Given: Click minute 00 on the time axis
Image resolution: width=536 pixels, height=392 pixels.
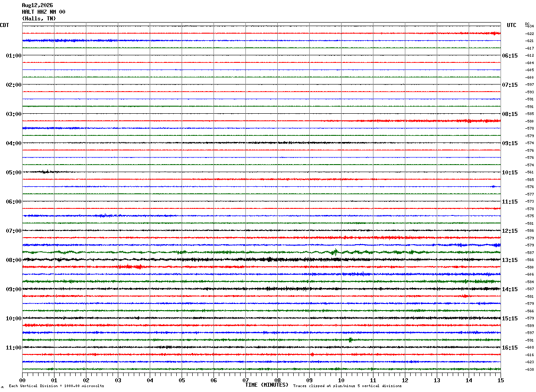Looking at the screenshot, I should point(22,380).
